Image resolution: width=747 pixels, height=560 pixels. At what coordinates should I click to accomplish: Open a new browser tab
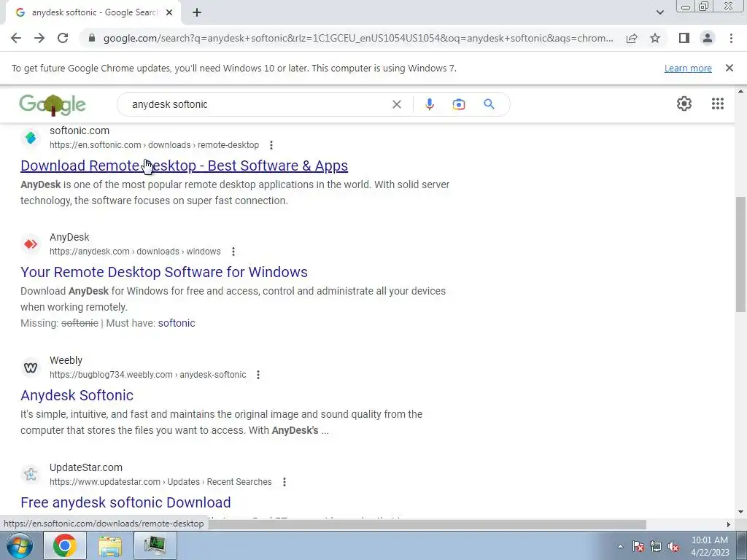pyautogui.click(x=197, y=12)
